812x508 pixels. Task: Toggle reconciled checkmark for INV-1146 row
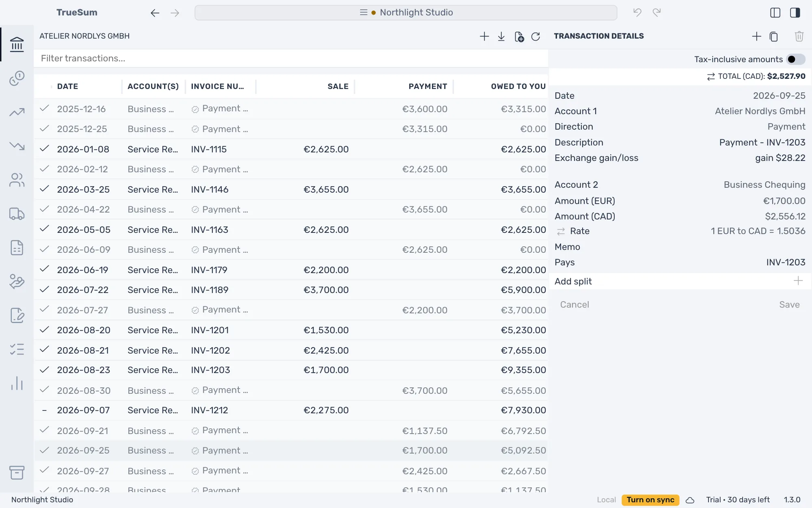[44, 189]
